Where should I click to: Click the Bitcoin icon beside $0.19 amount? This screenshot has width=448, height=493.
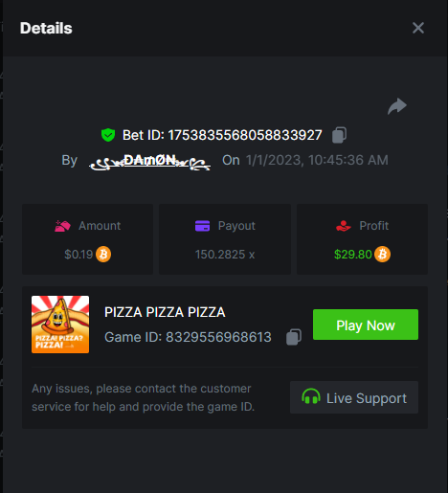(103, 255)
